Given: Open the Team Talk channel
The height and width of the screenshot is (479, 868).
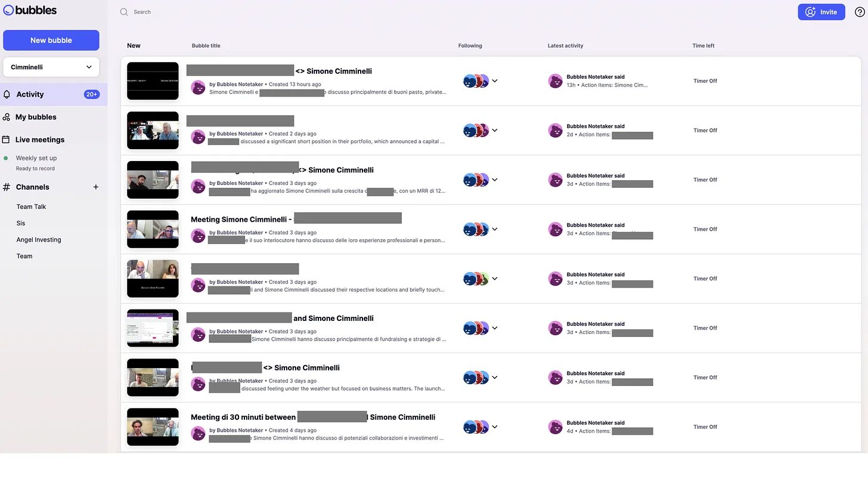Looking at the screenshot, I should click(x=31, y=206).
